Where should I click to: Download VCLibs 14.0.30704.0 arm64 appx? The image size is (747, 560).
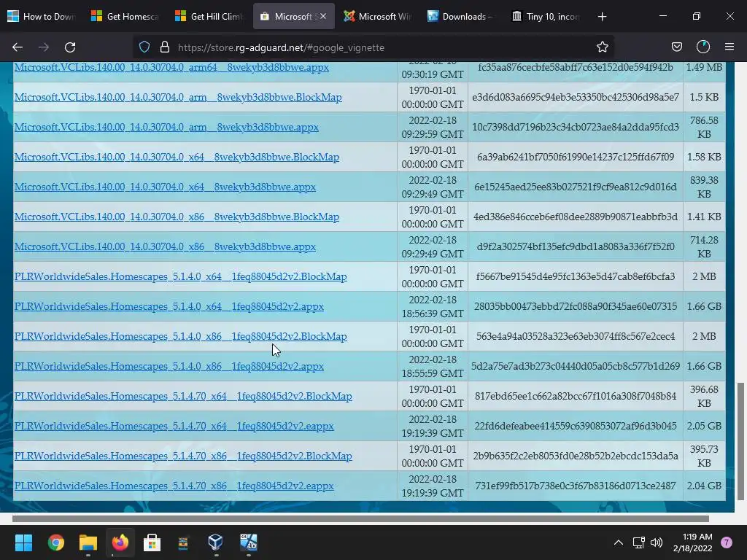[171, 67]
